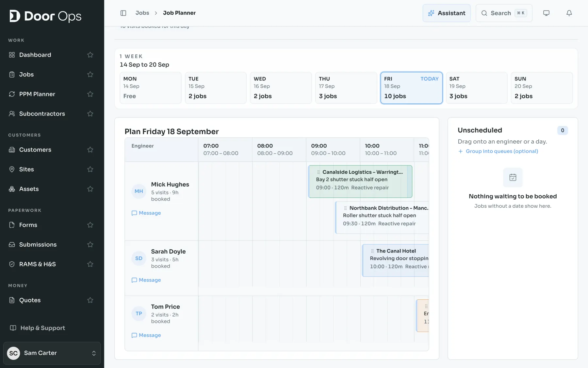
Task: Open the Assistant panel
Action: pyautogui.click(x=447, y=13)
